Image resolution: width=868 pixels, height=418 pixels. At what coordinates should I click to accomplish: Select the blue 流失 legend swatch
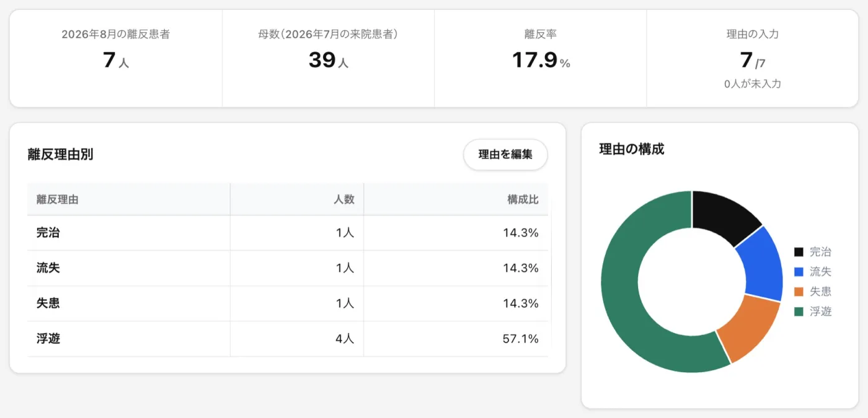(x=799, y=272)
